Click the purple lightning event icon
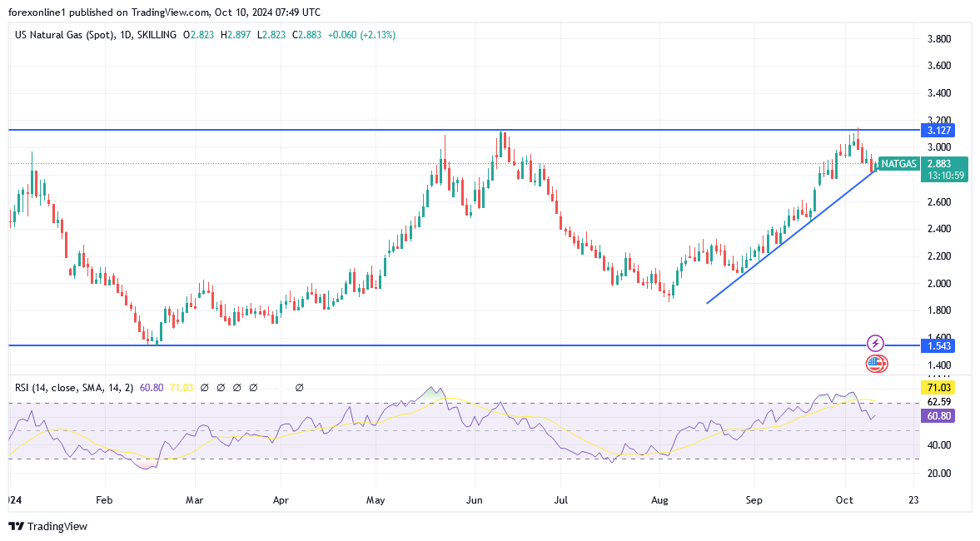This screenshot has width=980, height=541. coord(876,344)
